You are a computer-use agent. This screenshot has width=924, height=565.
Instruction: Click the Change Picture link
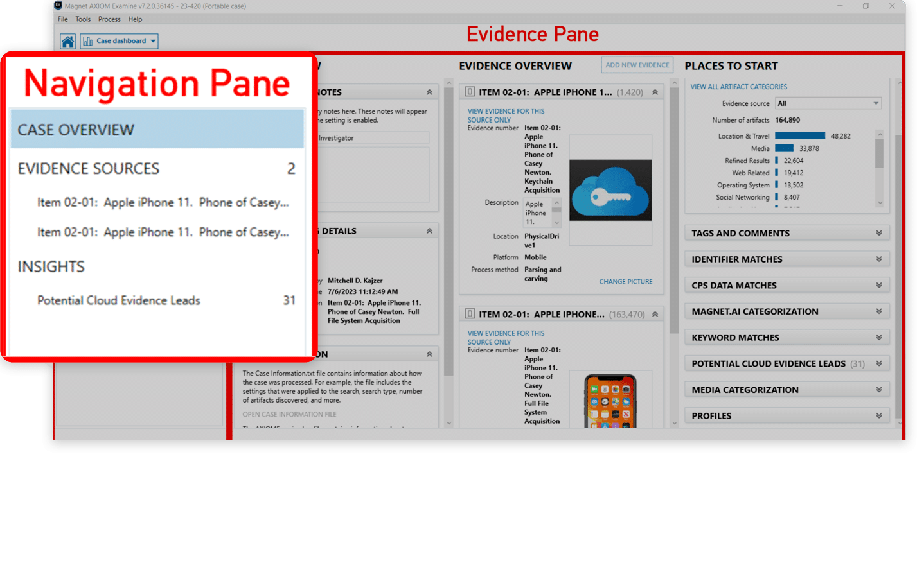click(626, 282)
